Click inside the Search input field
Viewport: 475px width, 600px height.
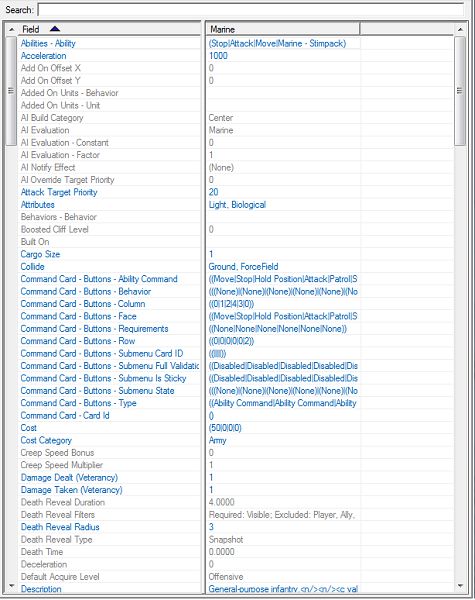[x=251, y=10]
